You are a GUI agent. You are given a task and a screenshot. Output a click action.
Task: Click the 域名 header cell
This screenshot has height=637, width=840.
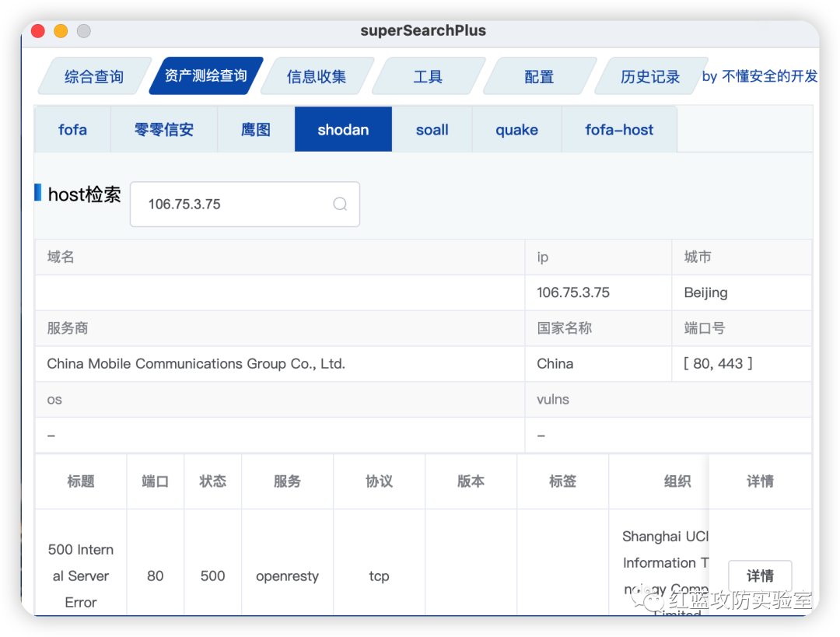pos(280,257)
